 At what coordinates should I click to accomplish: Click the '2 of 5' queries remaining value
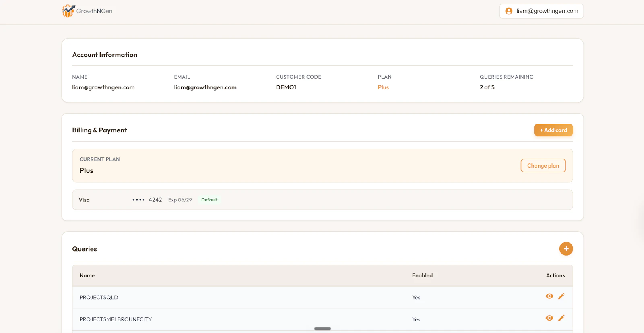[487, 87]
